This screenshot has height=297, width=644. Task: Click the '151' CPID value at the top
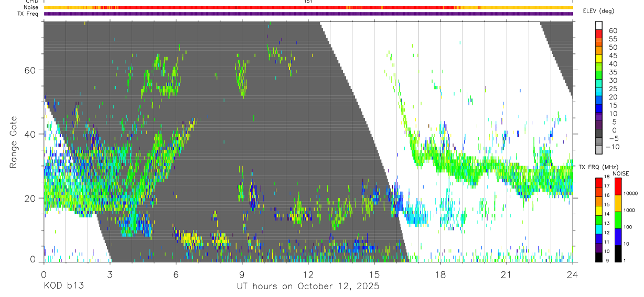308,2
